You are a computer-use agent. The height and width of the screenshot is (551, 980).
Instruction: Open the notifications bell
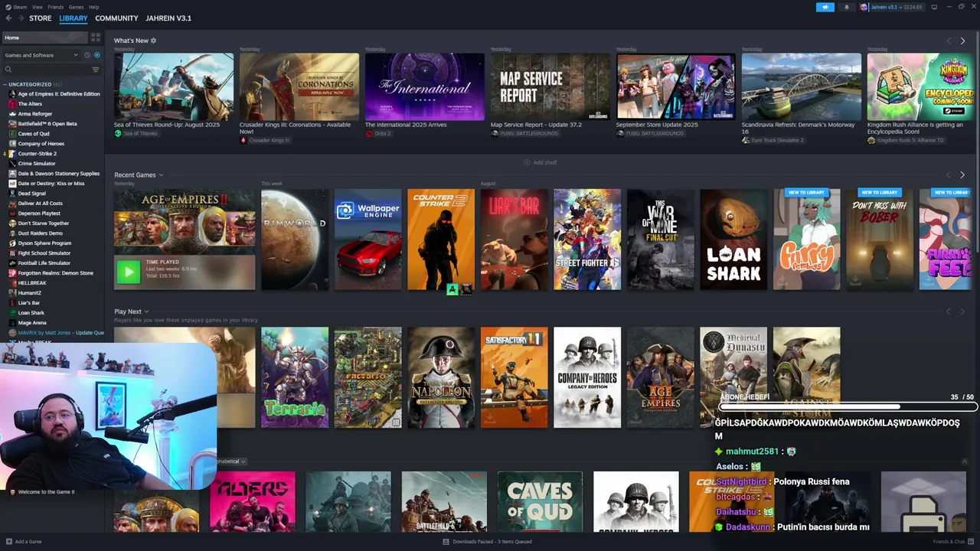(846, 7)
